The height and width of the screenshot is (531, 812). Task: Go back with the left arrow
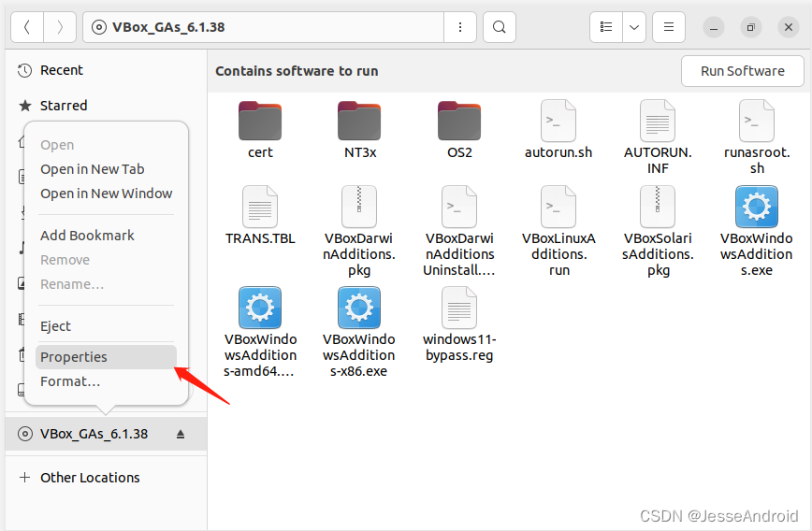click(27, 27)
